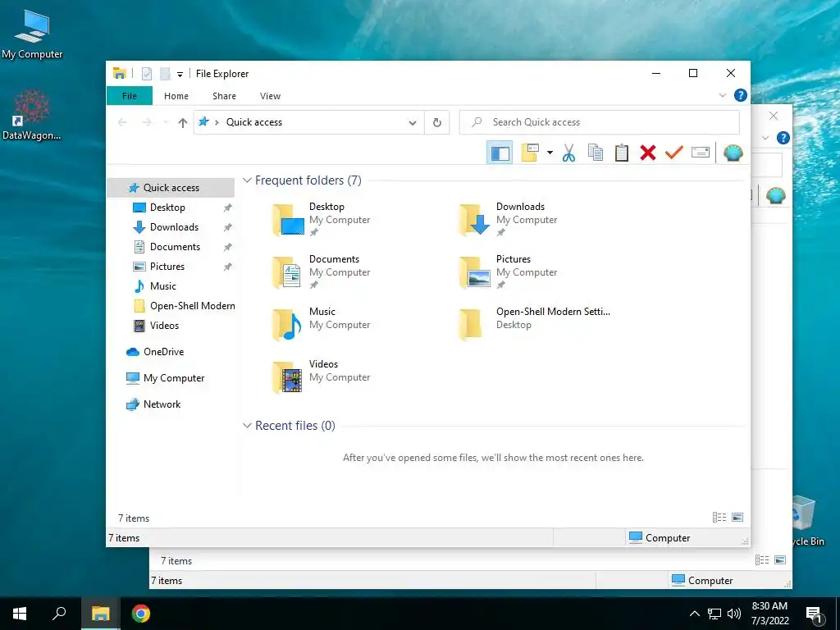Click the Properties icon in title bar
840x630 pixels.
click(147, 74)
